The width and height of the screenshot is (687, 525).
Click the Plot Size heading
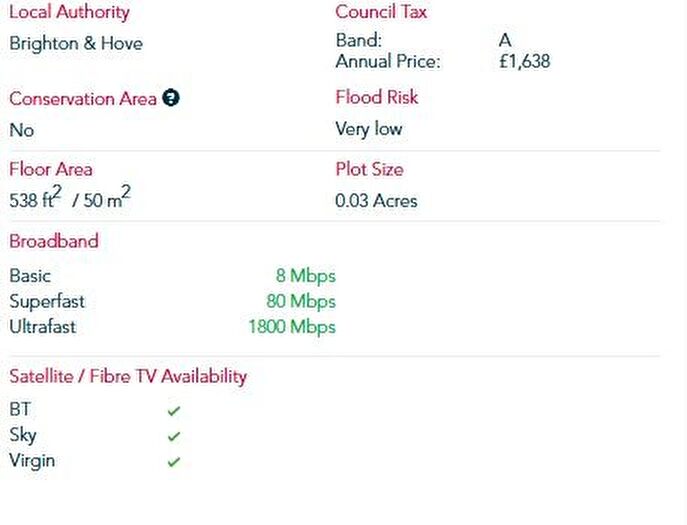click(x=369, y=169)
